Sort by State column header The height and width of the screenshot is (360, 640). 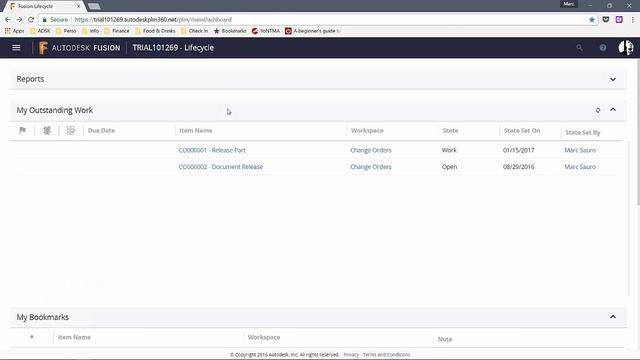point(450,131)
